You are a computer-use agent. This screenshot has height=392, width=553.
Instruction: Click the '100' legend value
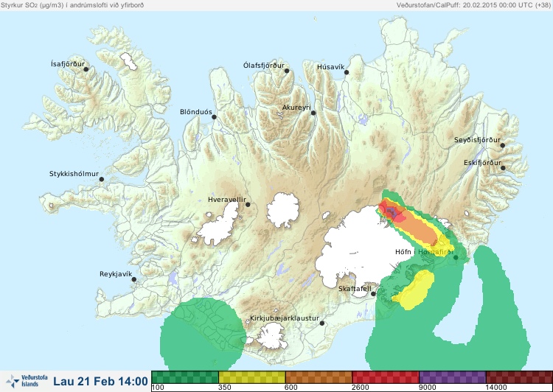[158, 388]
